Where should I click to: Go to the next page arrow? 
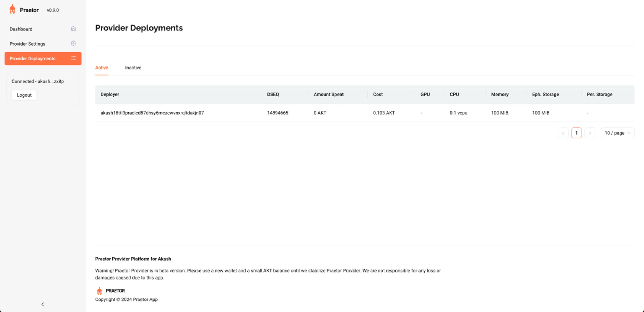click(590, 133)
